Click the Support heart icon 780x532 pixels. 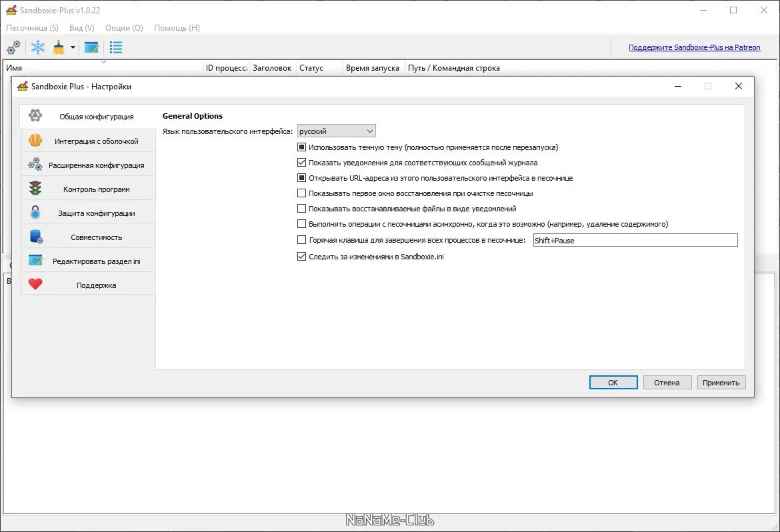coord(35,284)
